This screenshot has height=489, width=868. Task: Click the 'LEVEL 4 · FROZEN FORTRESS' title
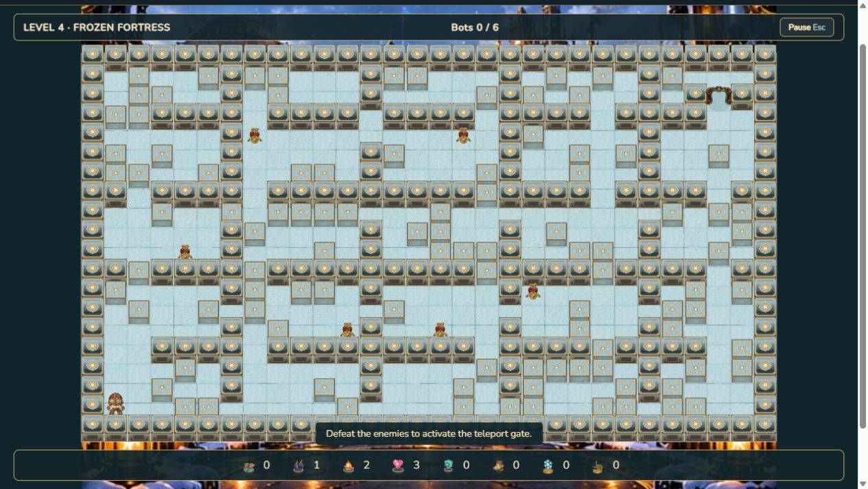click(97, 27)
